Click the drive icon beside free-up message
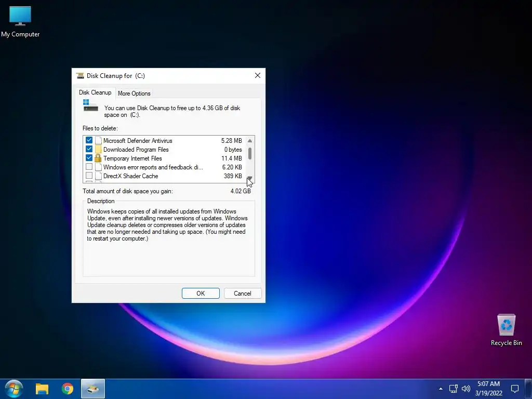 [90, 105]
